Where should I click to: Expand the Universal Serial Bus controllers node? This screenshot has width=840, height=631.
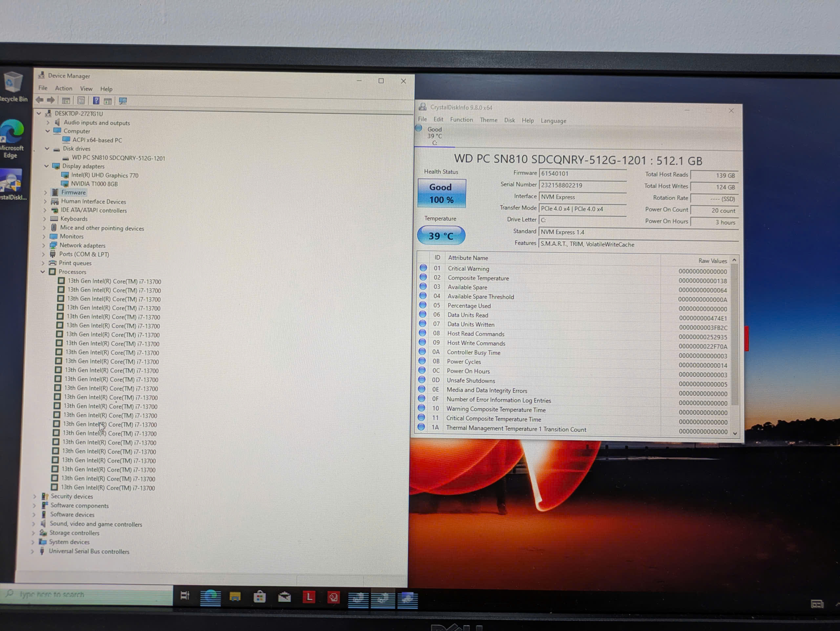(33, 551)
